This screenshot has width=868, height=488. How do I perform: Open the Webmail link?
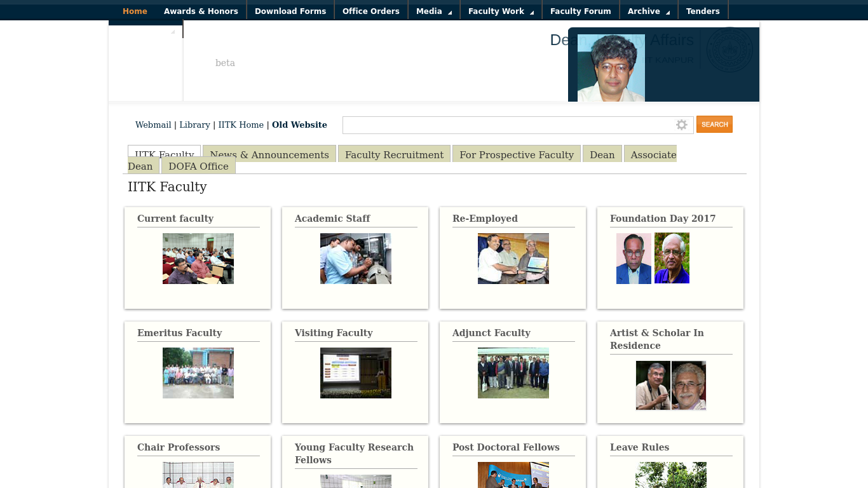pyautogui.click(x=153, y=125)
